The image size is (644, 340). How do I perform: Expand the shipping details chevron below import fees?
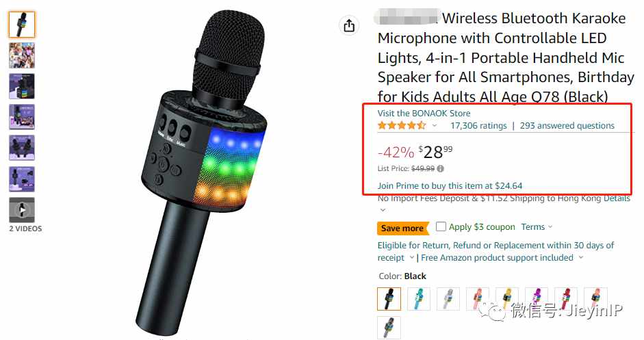(383, 210)
